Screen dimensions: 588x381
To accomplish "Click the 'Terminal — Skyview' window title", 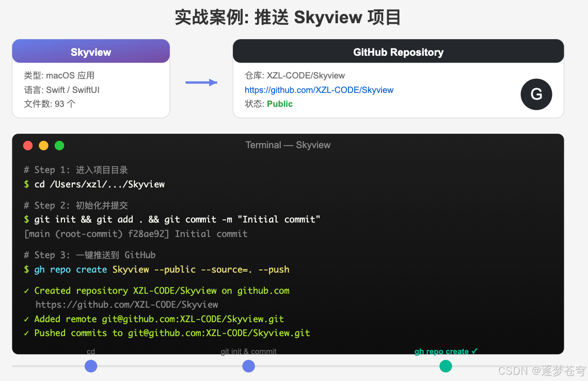I will coord(288,145).
